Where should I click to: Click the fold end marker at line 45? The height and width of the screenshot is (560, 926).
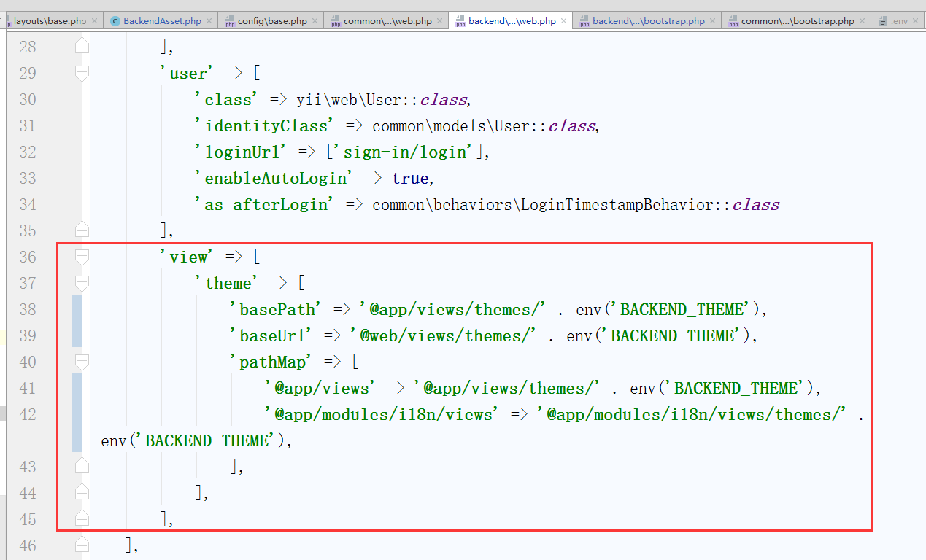tap(82, 519)
